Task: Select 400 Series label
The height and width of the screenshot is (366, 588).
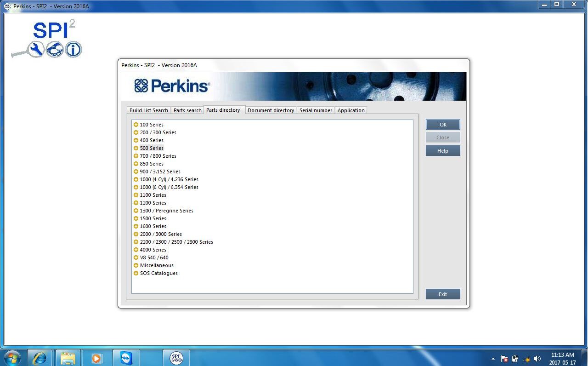Action: 152,140
